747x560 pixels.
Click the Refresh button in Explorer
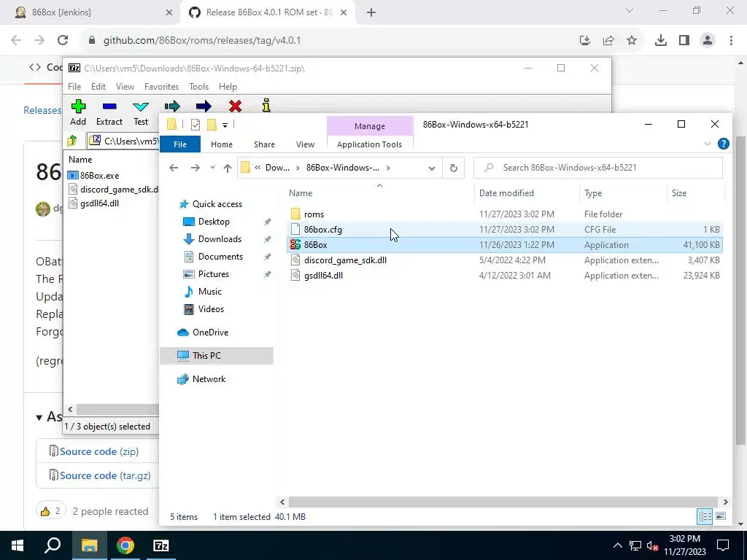tap(454, 168)
